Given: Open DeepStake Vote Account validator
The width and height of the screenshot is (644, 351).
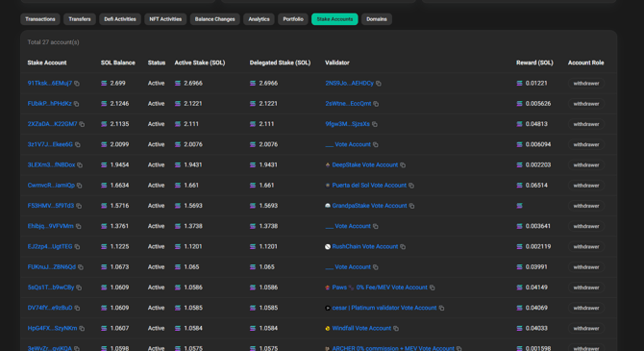Looking at the screenshot, I should (x=364, y=164).
